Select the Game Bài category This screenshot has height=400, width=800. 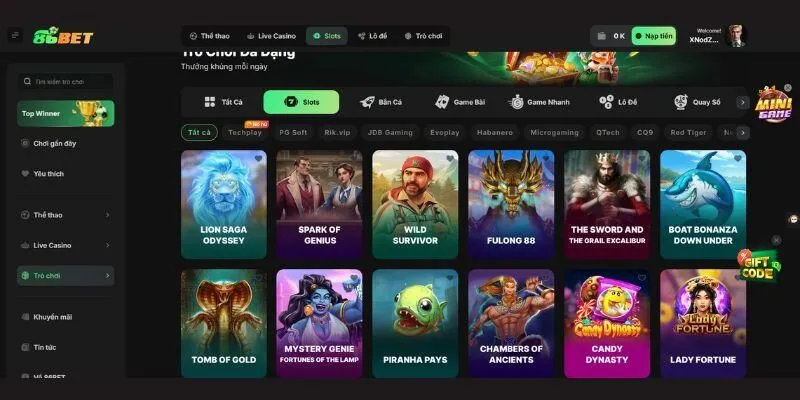click(x=460, y=102)
